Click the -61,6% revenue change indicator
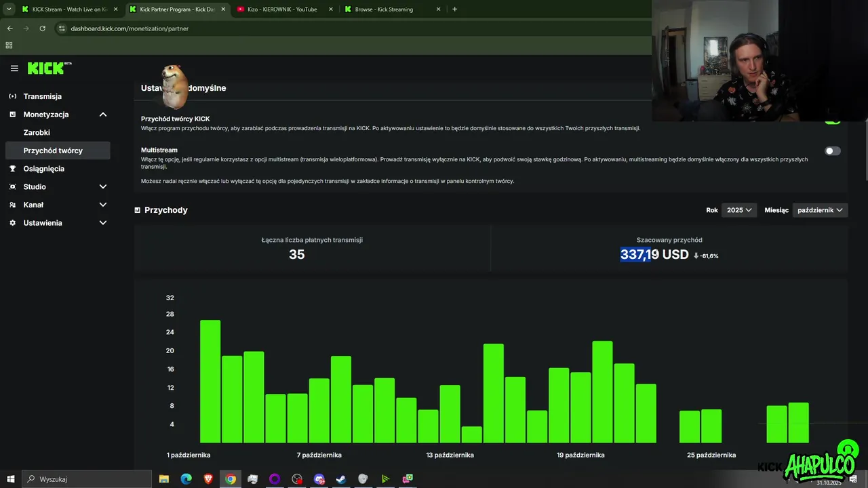868x488 pixels. (706, 256)
